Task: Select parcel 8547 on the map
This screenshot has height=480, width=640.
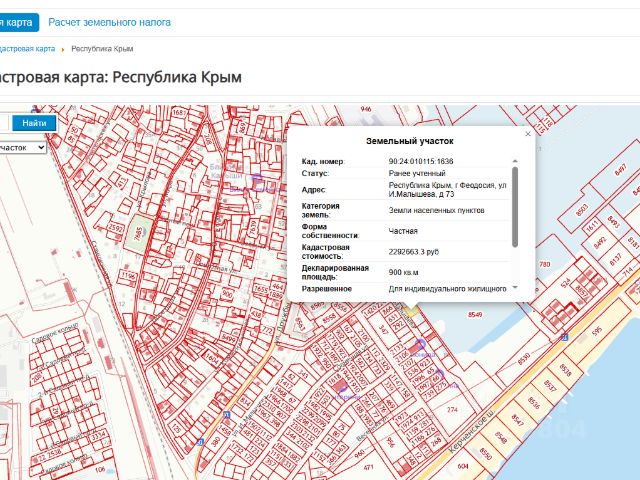Action: click(518, 419)
